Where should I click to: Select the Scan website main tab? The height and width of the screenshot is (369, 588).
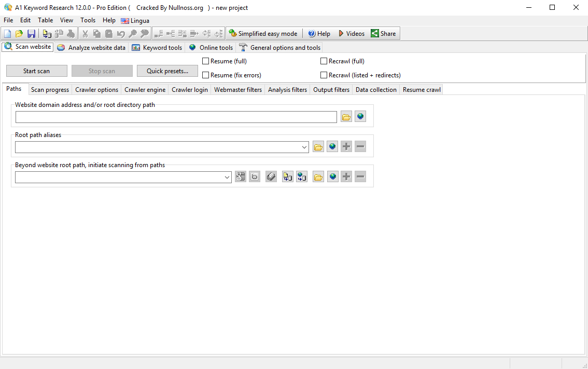point(28,47)
